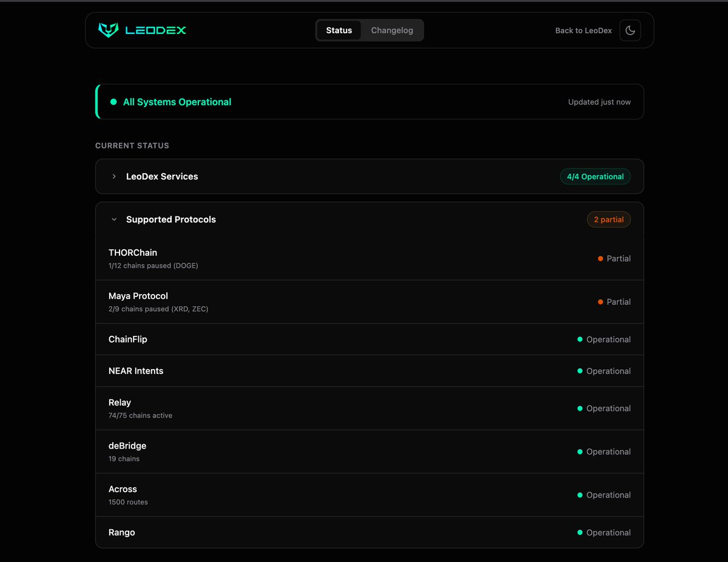Click Across's Operational label

click(608, 495)
